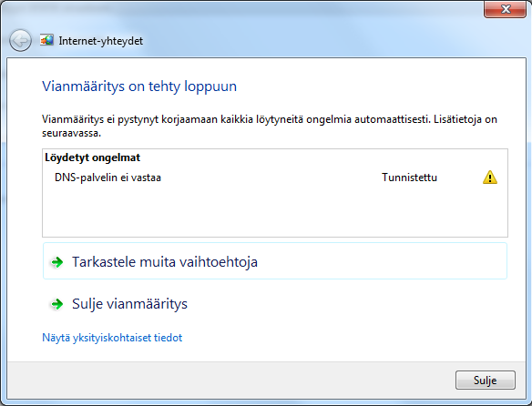Click the green arrow beside Tarkastele muita vaihtoehtoja
The image size is (532, 406).
pos(57,262)
